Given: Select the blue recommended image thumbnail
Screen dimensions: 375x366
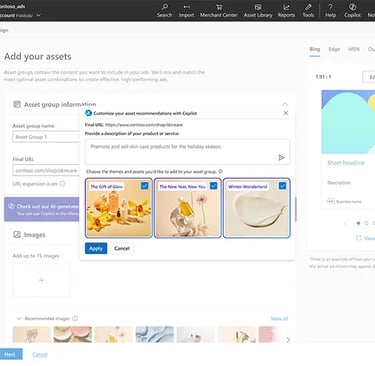Looking at the screenshot, I should (x=155, y=334).
